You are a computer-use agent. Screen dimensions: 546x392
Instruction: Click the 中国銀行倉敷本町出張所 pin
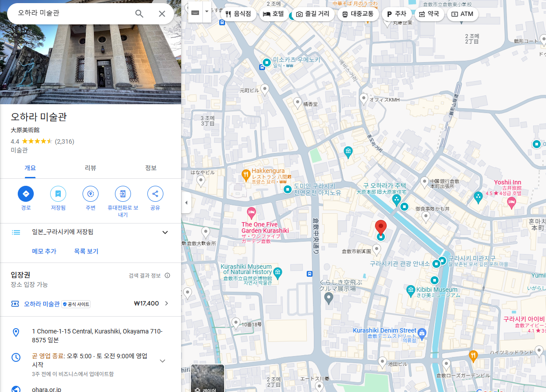click(x=424, y=182)
